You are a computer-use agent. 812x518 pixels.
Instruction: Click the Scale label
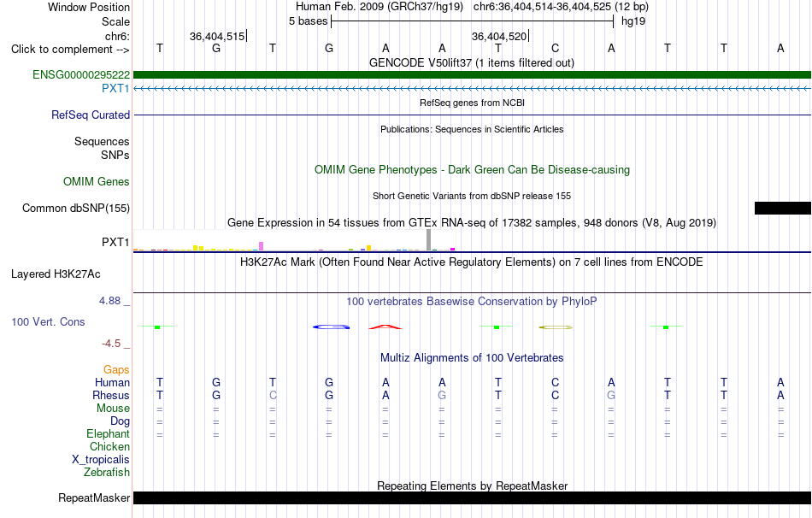(x=115, y=21)
